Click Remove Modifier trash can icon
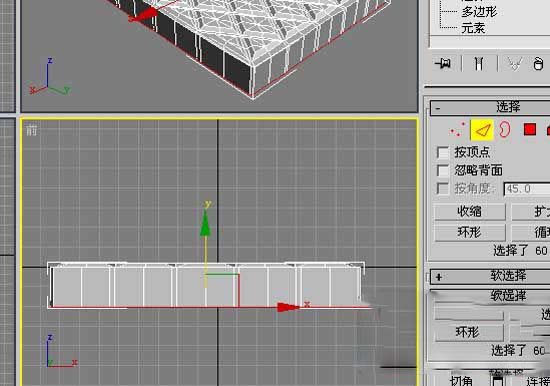Viewport: 550px width, 386px height. click(x=538, y=64)
